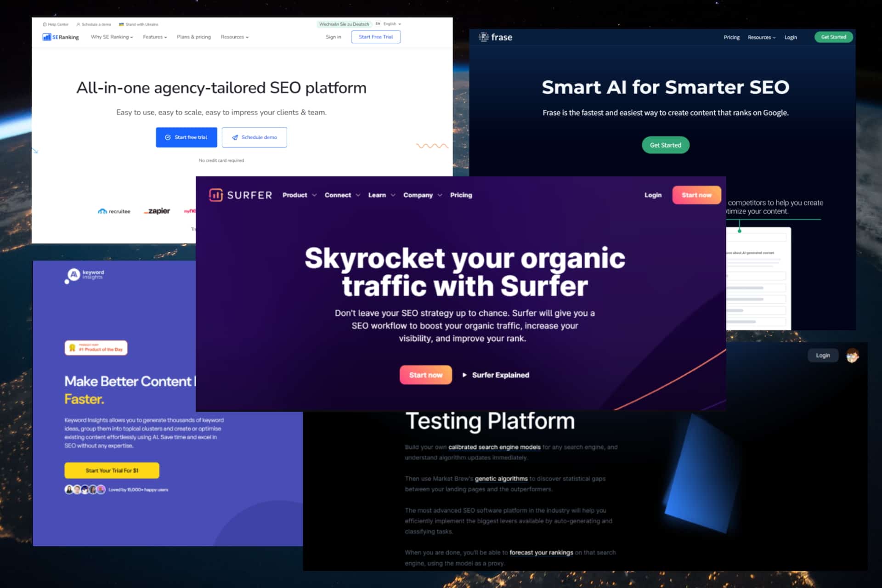This screenshot has height=588, width=882.
Task: Expand the Why SE Ranking menu
Action: pyautogui.click(x=112, y=37)
